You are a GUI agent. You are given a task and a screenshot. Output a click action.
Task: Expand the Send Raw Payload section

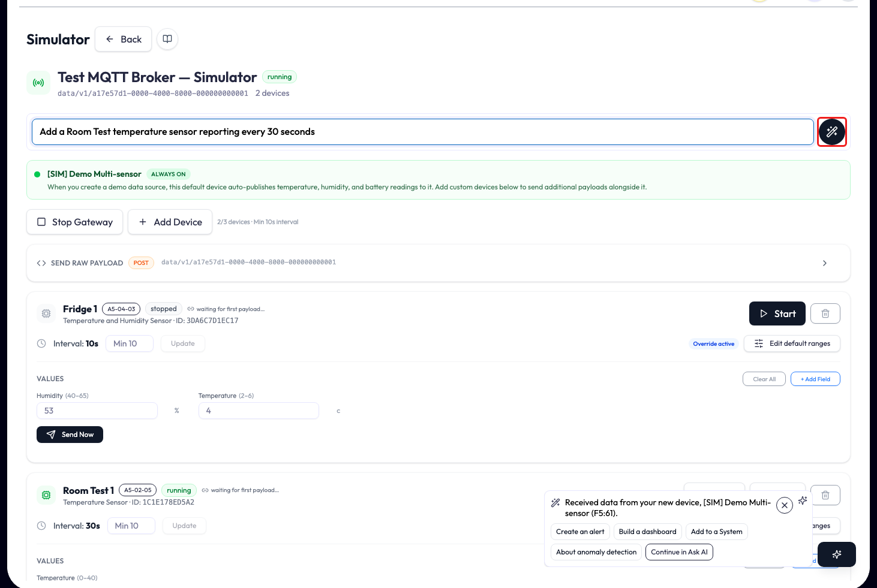pos(825,263)
